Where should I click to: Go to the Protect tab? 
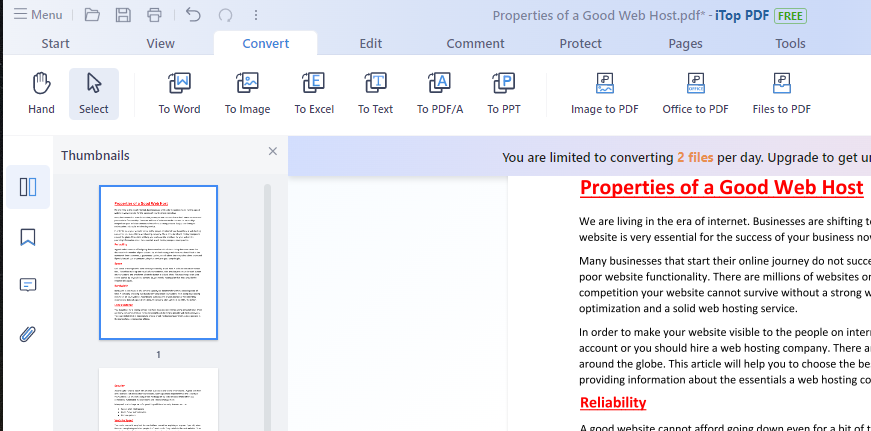580,43
